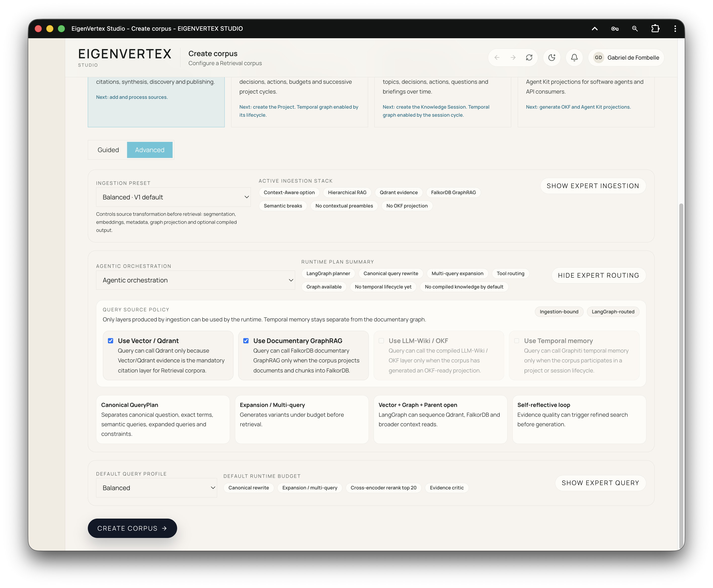The width and height of the screenshot is (713, 588).
Task: Enable Use Temporal memory checkbox
Action: [x=517, y=341]
